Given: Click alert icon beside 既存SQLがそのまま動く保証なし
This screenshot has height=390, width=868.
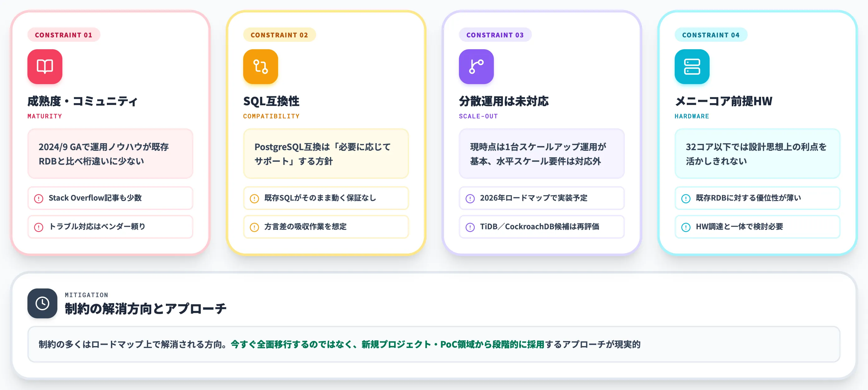Looking at the screenshot, I should [x=254, y=198].
